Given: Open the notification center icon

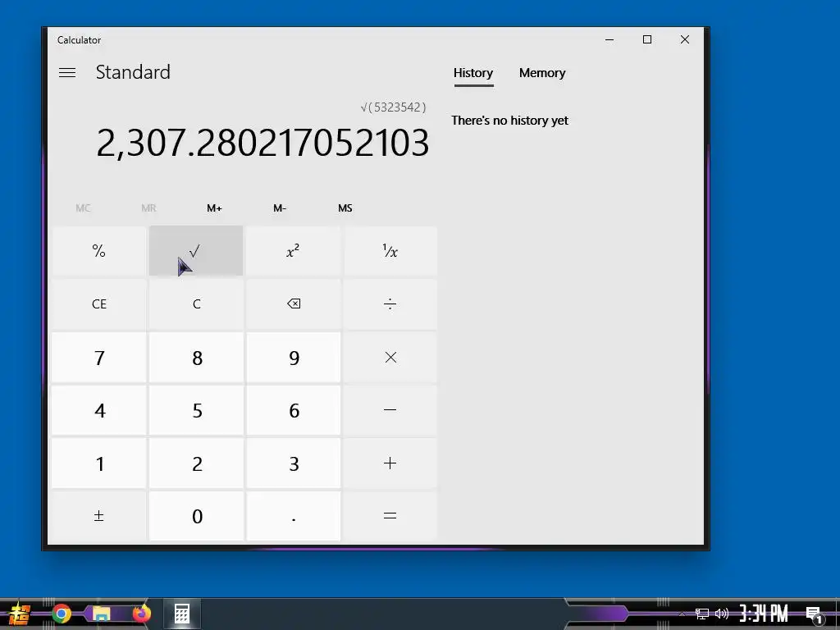Looking at the screenshot, I should 814,614.
